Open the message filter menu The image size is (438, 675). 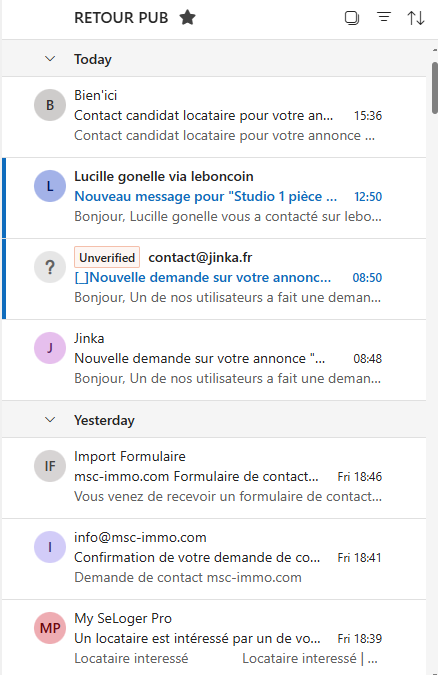click(x=384, y=17)
